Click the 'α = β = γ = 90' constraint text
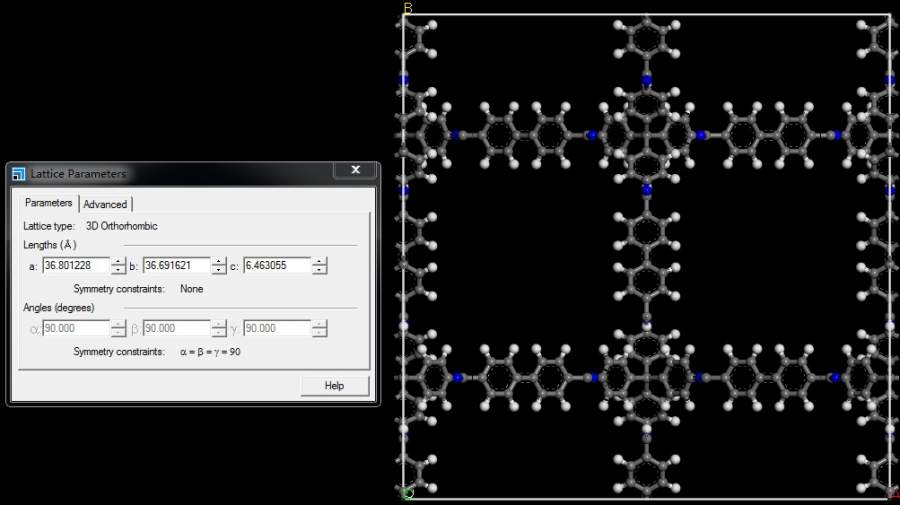Viewport: 900px width, 505px height. pyautogui.click(x=210, y=352)
